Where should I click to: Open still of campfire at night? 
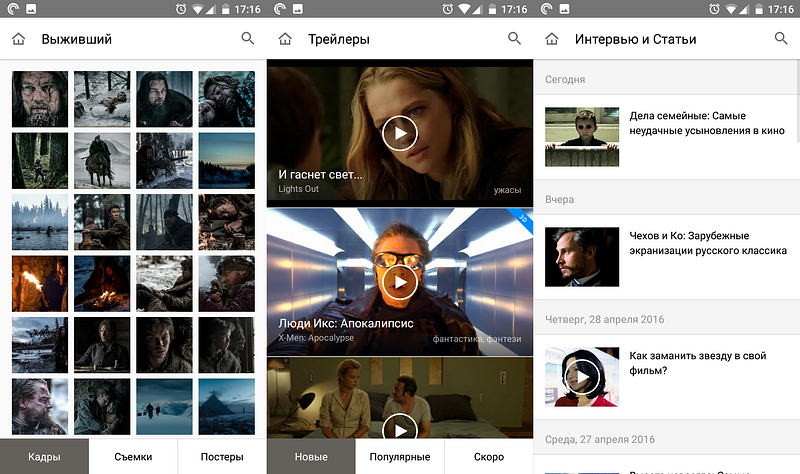click(102, 284)
